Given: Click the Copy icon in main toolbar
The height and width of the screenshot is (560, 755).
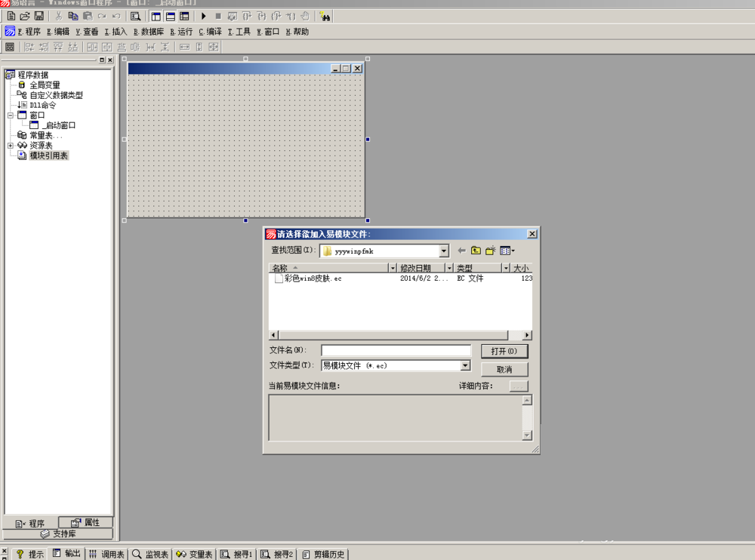Looking at the screenshot, I should 73,16.
